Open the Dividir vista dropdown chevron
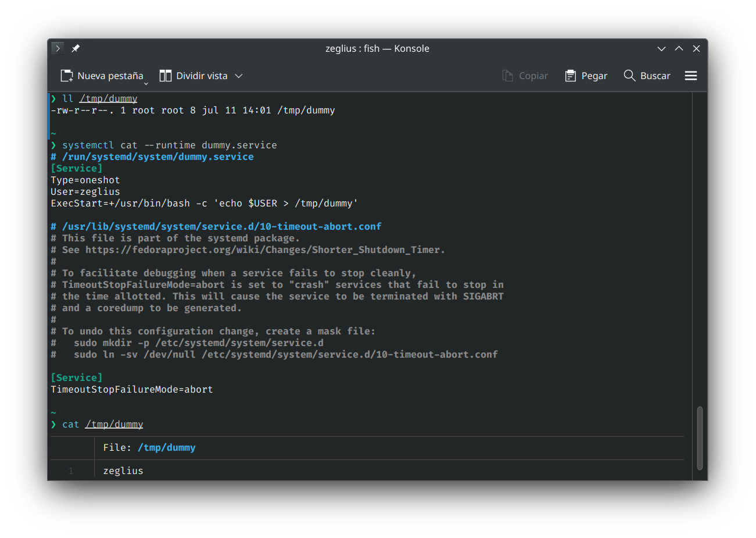The image size is (756, 538). tap(239, 75)
